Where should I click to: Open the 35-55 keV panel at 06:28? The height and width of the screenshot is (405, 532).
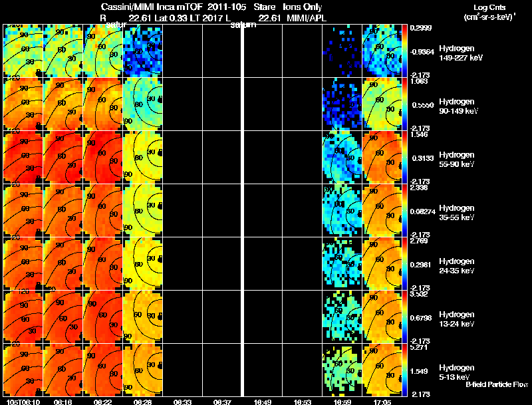(x=142, y=211)
